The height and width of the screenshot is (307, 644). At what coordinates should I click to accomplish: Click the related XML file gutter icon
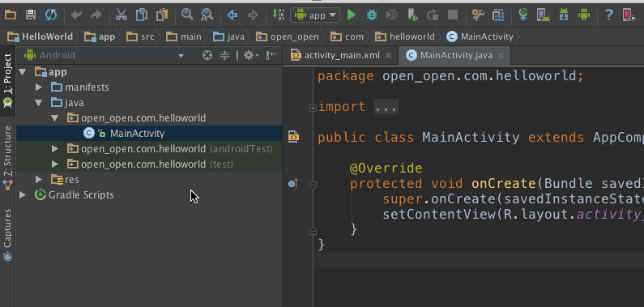pos(293,136)
